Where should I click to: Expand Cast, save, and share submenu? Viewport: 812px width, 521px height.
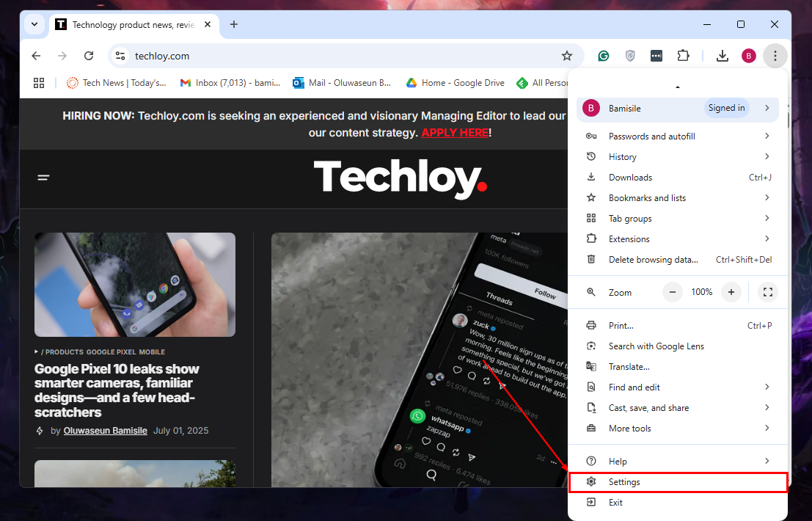pyautogui.click(x=677, y=407)
